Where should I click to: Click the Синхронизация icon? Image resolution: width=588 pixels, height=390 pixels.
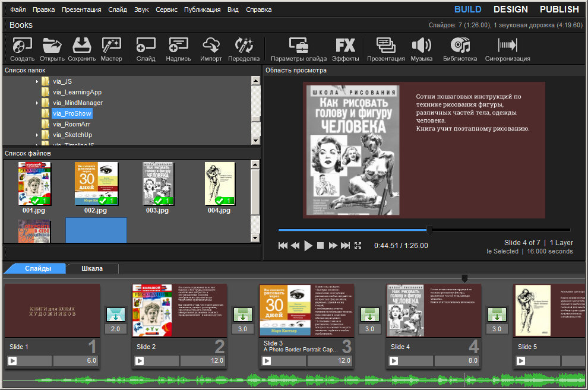click(x=507, y=46)
